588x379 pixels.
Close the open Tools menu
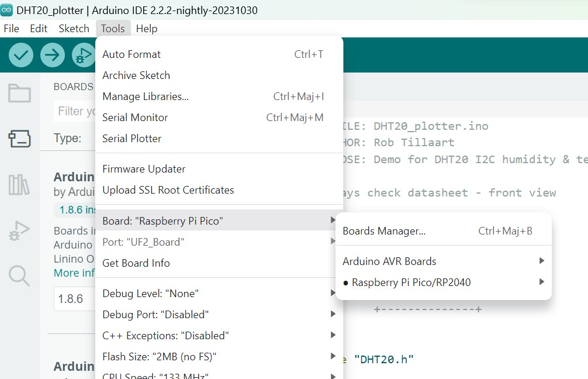(113, 29)
